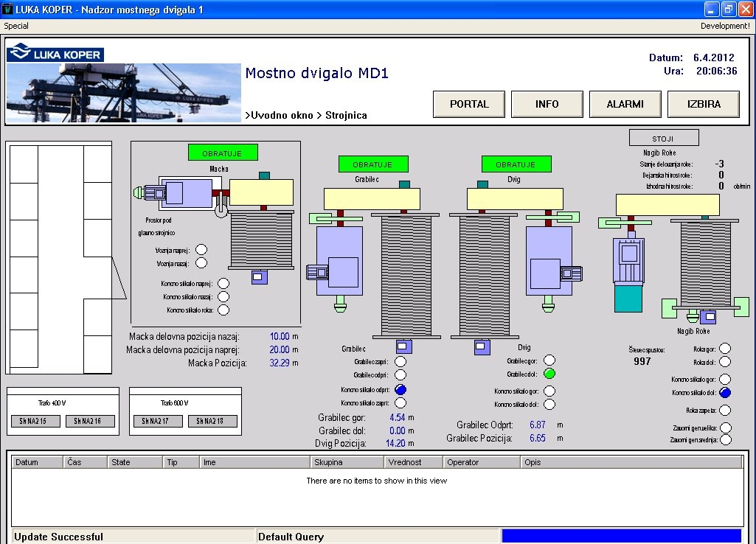This screenshot has width=756, height=544.
Task: Click the Dvig winding drum graphic
Action: coord(485,274)
